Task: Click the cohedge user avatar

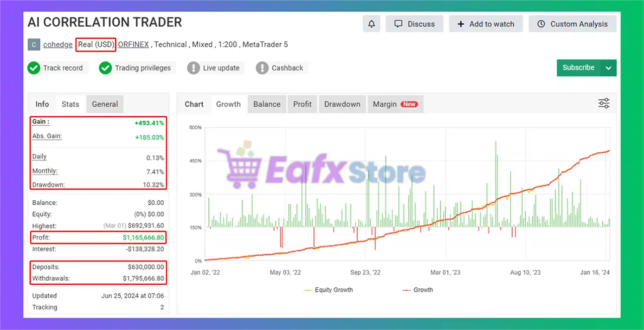Action: (x=34, y=44)
